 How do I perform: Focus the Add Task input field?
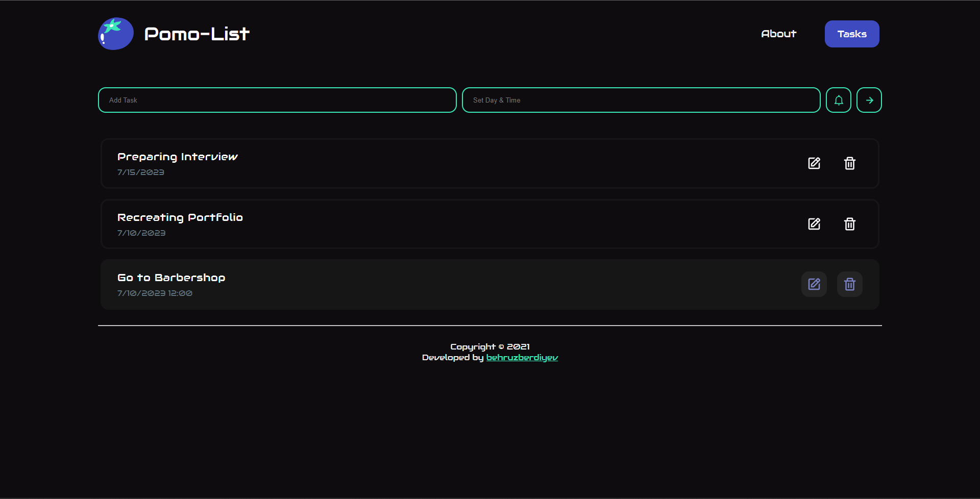[277, 100]
